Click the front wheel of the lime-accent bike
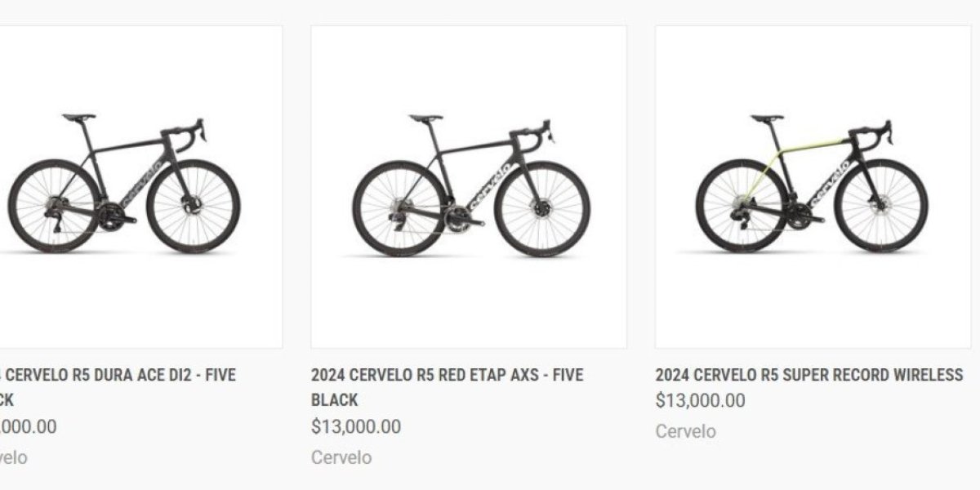 click(882, 206)
